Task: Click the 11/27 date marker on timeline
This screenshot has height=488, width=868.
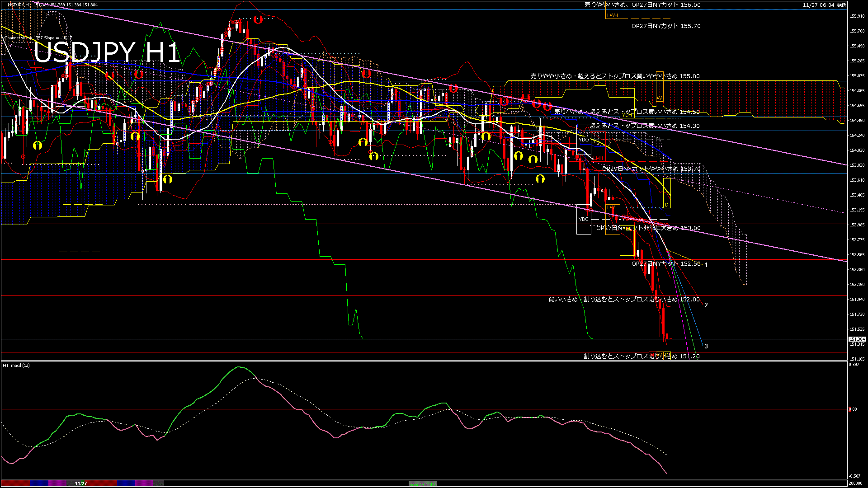Action: click(80, 483)
